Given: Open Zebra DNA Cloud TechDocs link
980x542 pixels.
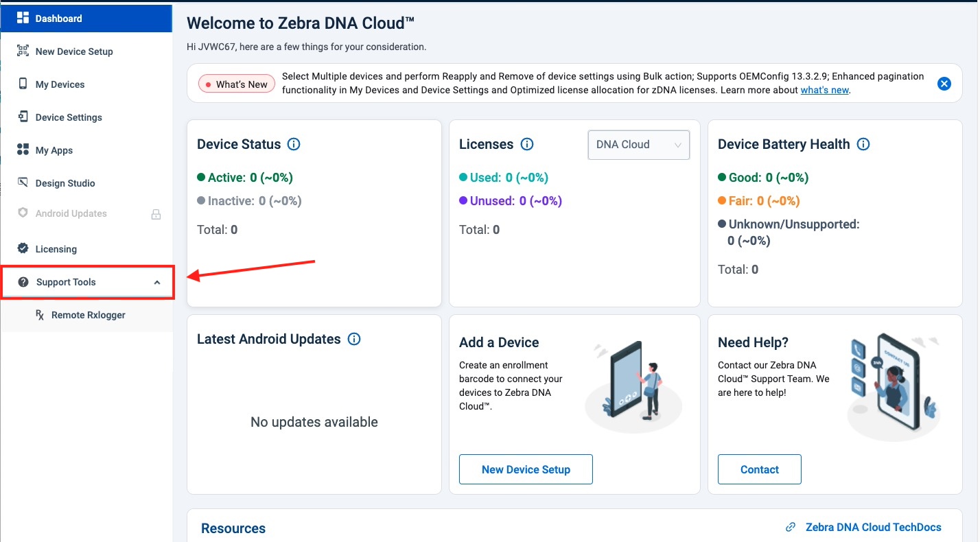Looking at the screenshot, I should (x=873, y=527).
